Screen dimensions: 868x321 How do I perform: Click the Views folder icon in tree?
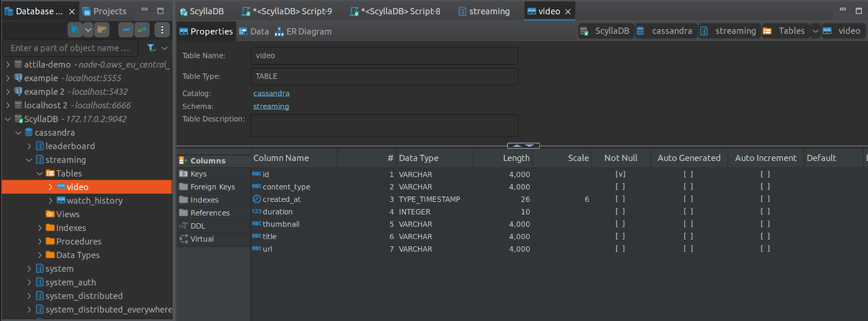[50, 214]
